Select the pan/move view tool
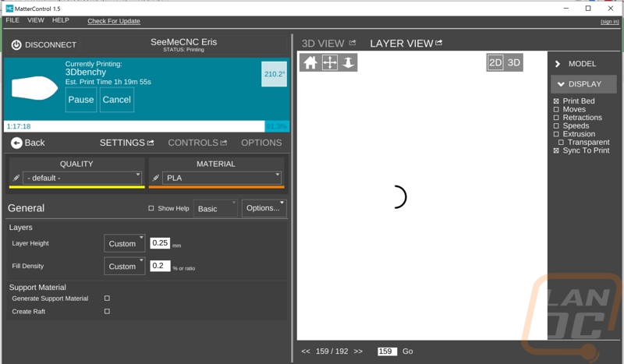 (329, 63)
